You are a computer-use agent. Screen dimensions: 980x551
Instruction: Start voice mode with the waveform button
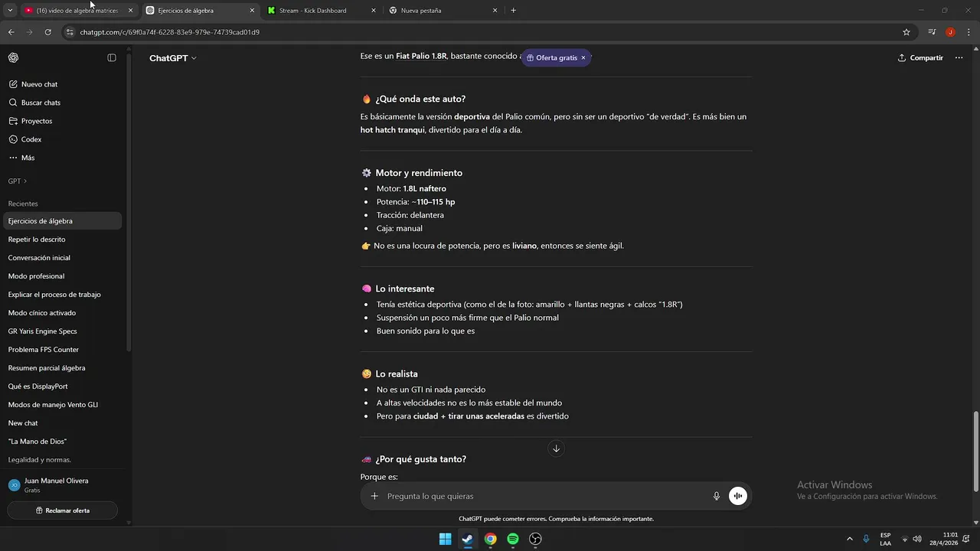[737, 496]
